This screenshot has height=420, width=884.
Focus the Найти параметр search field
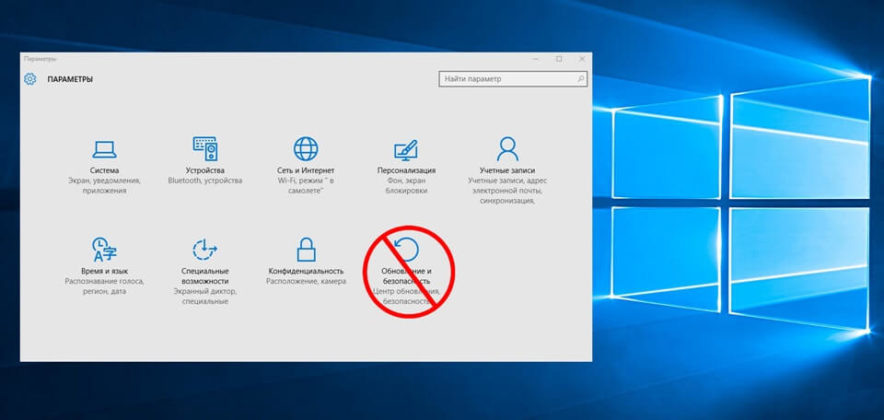coord(512,79)
